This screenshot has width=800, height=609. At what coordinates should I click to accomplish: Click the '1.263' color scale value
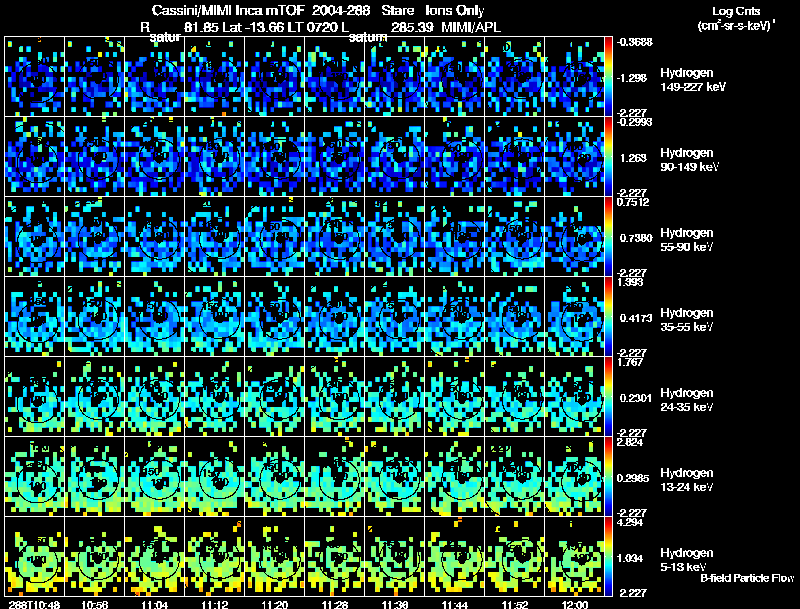pos(633,158)
